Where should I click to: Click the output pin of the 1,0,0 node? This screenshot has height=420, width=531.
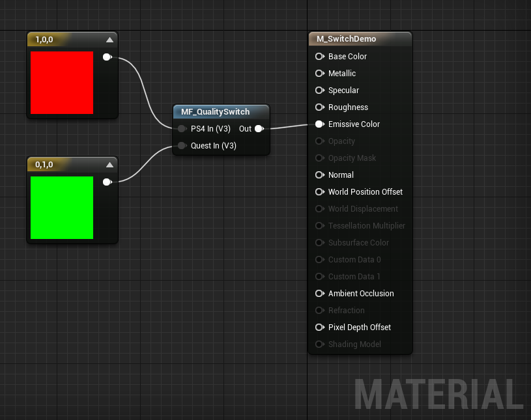click(108, 57)
